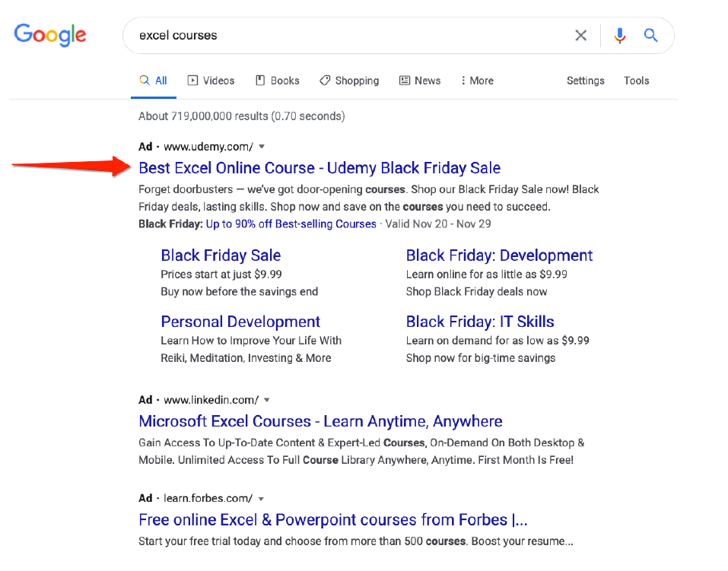Switch to the Videos tab

(211, 81)
